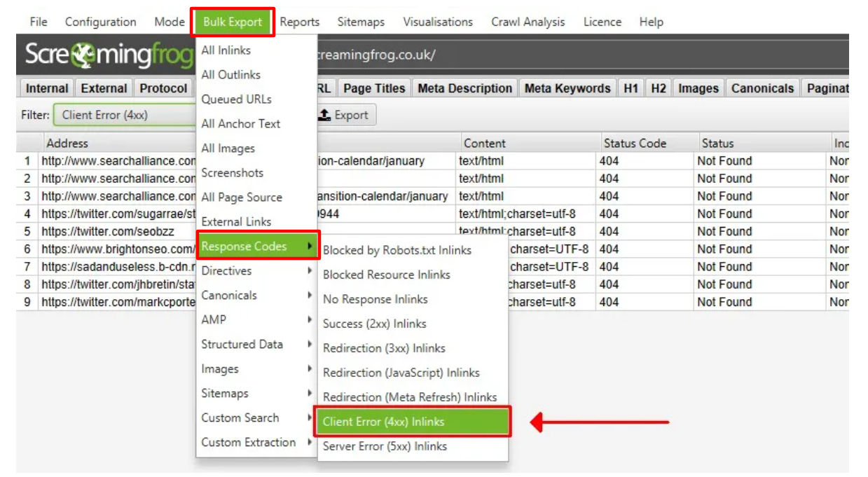Select row 4 twitter.com/sugarrae address
868x477 pixels.
coord(118,214)
